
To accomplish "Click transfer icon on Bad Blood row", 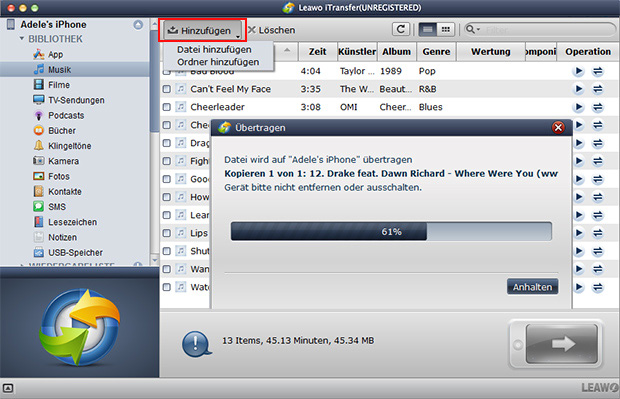I will (x=597, y=71).
